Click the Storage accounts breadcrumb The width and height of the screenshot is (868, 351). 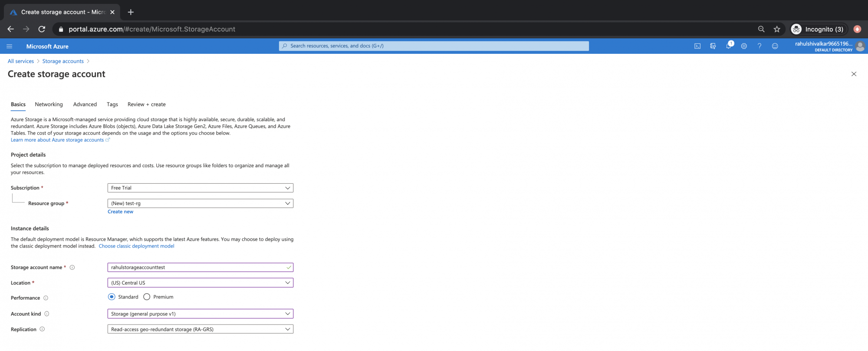coord(63,61)
